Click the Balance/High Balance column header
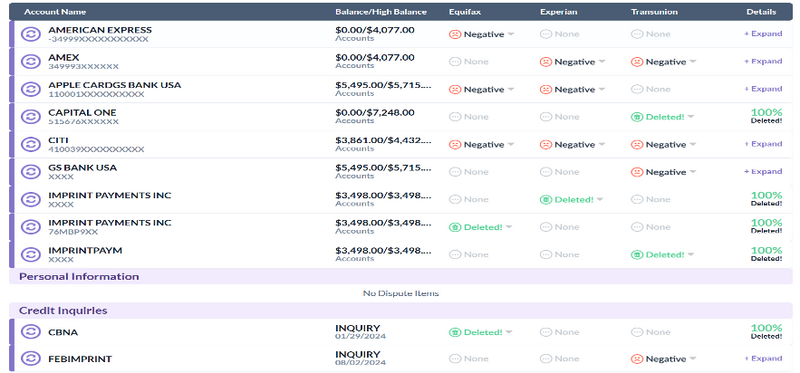The width and height of the screenshot is (800, 373). coord(381,12)
